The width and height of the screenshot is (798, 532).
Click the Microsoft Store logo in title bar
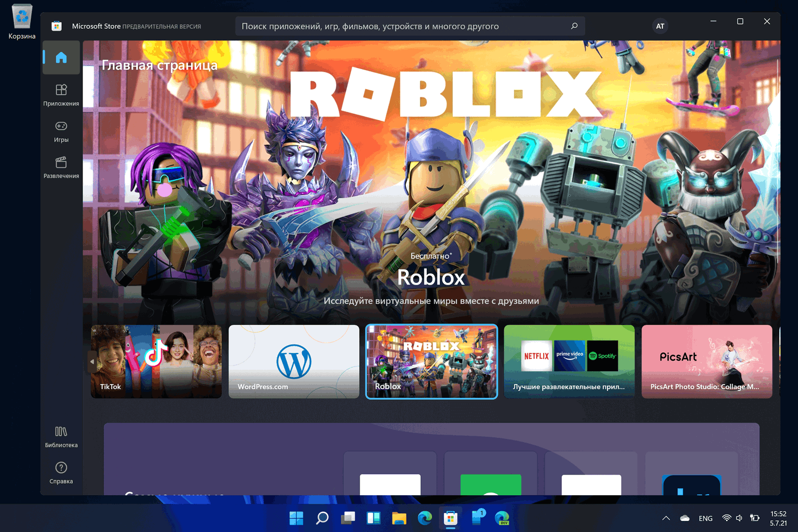pyautogui.click(x=56, y=26)
